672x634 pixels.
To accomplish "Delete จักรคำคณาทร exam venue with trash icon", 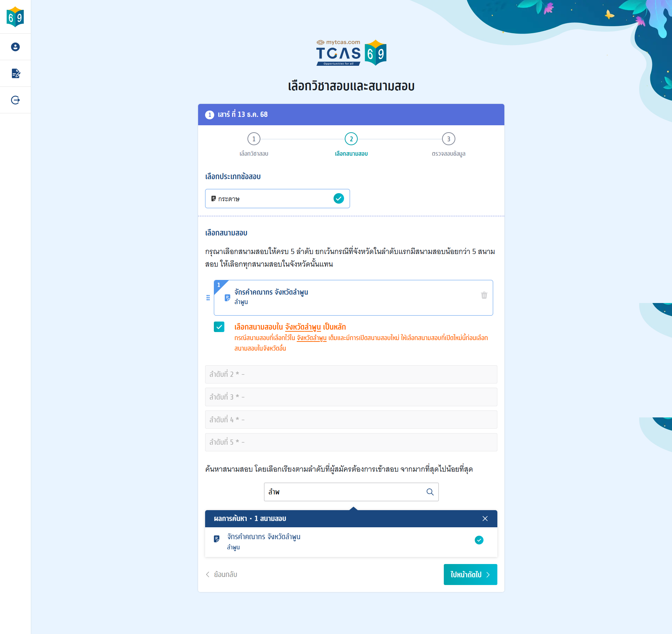I will (484, 295).
